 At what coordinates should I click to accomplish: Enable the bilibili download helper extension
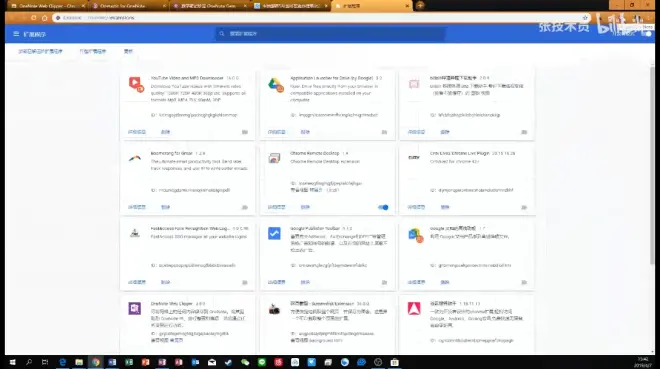524,132
